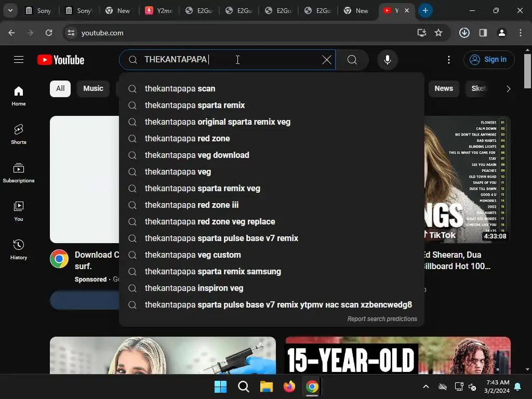
Task: Reload the page
Action: [x=49, y=33]
